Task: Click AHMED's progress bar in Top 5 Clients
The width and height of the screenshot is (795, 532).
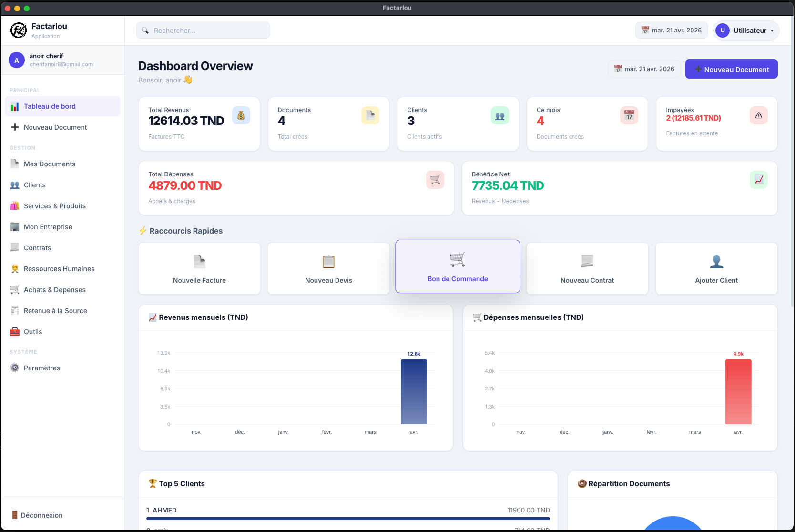Action: point(348,519)
